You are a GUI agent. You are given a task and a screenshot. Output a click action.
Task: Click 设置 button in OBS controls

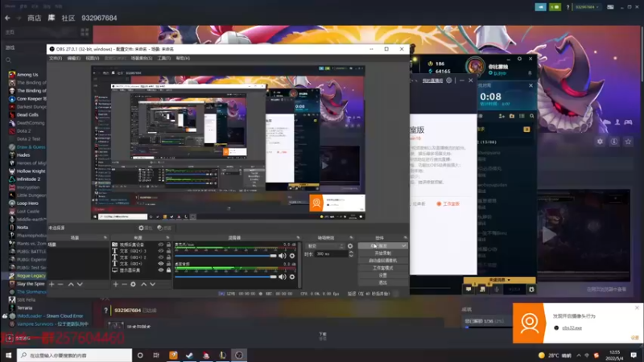pos(383,275)
